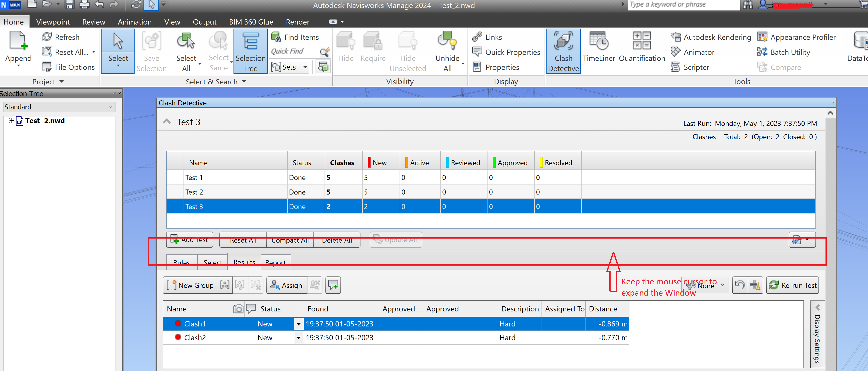The image size is (868, 371).
Task: Click the Re-run Test button
Action: [x=792, y=285]
